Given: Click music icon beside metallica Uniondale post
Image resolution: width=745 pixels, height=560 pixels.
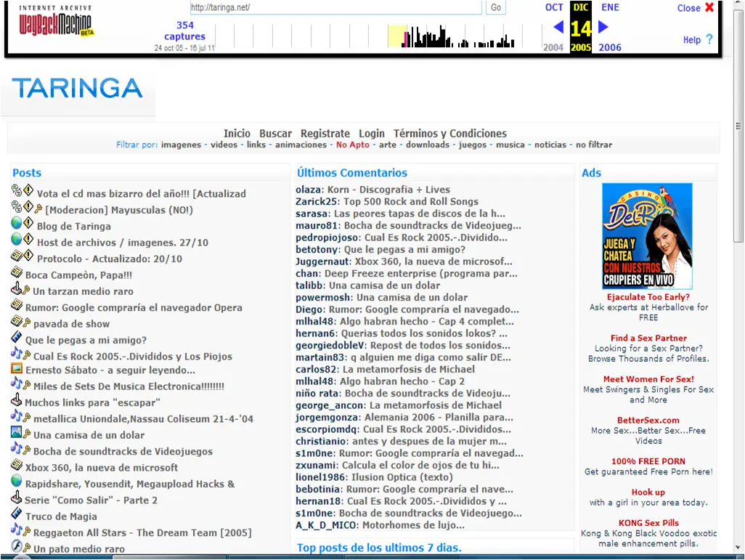Looking at the screenshot, I should [x=17, y=416].
